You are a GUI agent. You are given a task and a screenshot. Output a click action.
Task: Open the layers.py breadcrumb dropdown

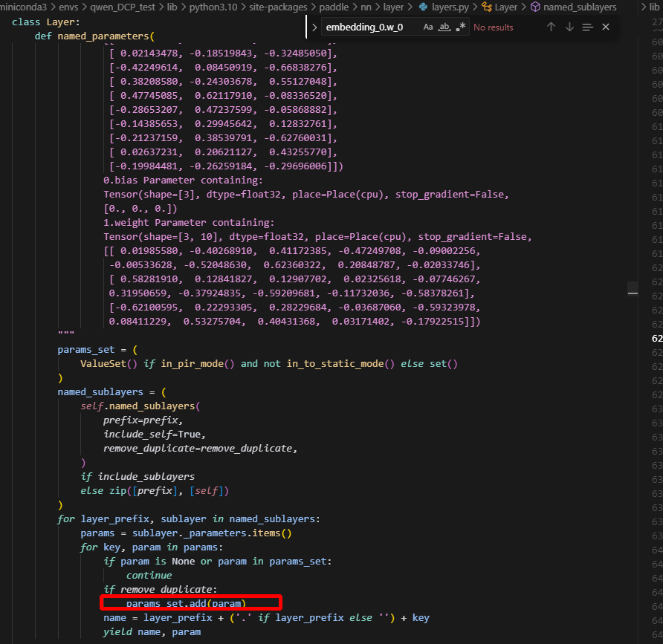tap(450, 7)
